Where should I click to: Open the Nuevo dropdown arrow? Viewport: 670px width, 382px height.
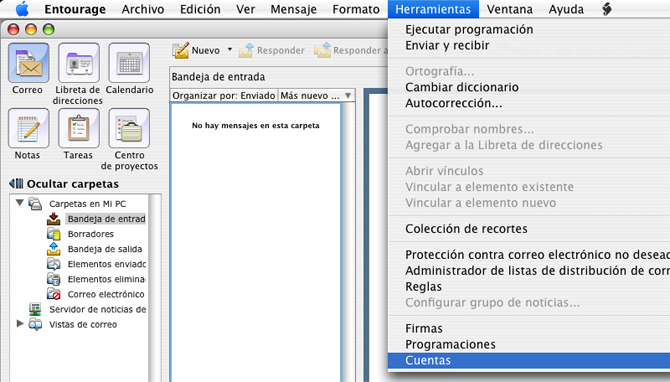pos(230,50)
